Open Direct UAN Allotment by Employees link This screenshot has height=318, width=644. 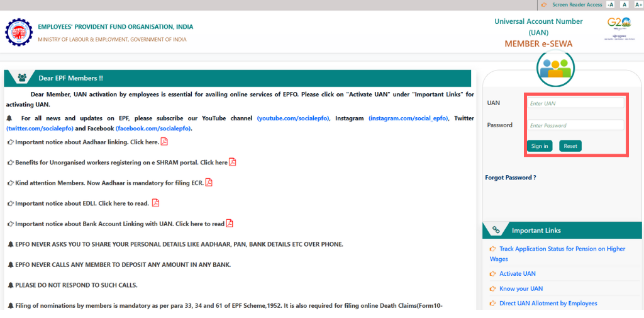(548, 303)
